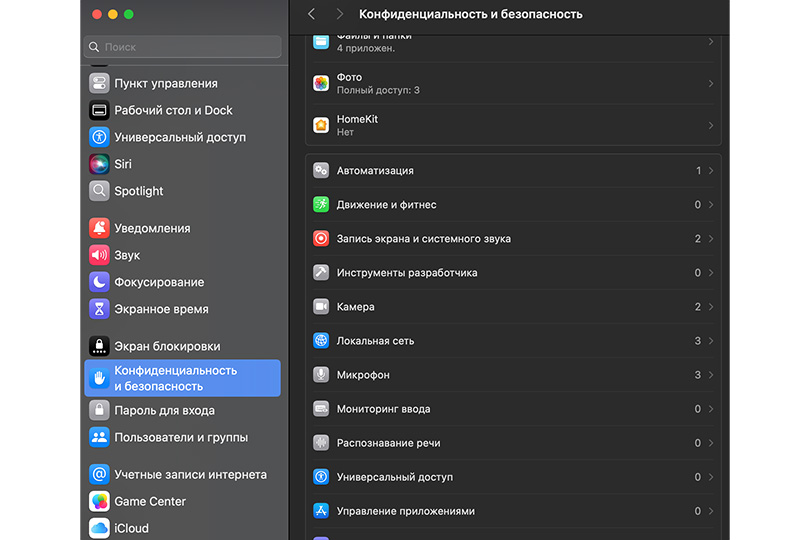The height and width of the screenshot is (540, 810).
Task: Select Конфиденциальность и безопасность sidebar item
Action: pyautogui.click(x=182, y=378)
